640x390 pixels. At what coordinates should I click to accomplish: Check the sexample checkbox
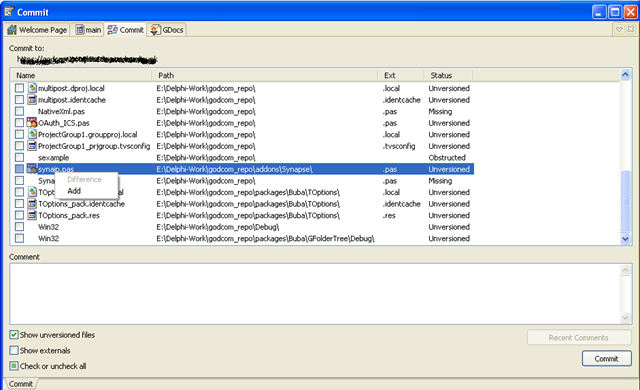19,157
